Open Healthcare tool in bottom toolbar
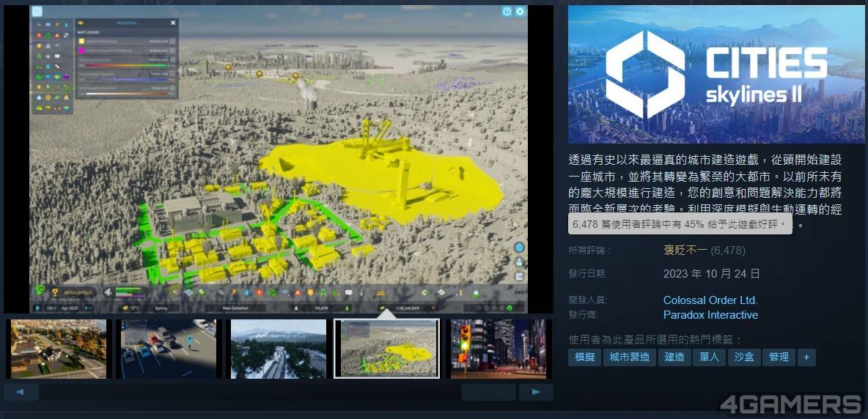The height and width of the screenshot is (419, 868). 259,292
